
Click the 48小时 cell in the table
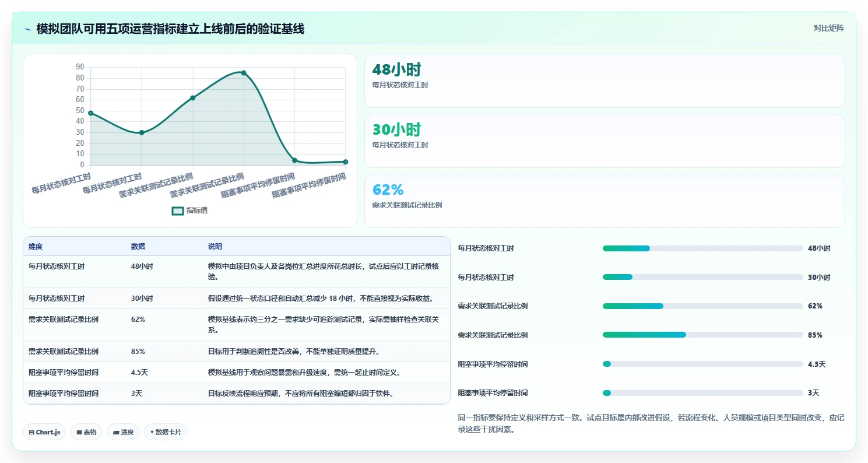tap(142, 266)
